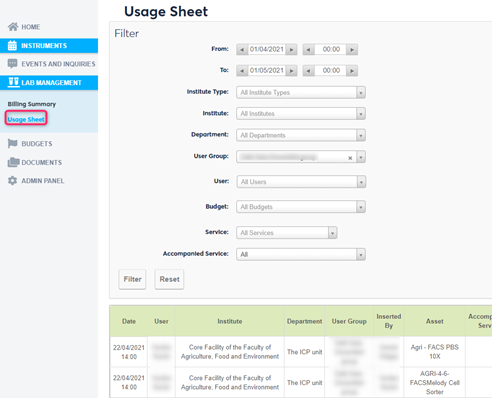Sort table by Institute column header
This screenshot has height=398, width=492.
(230, 321)
